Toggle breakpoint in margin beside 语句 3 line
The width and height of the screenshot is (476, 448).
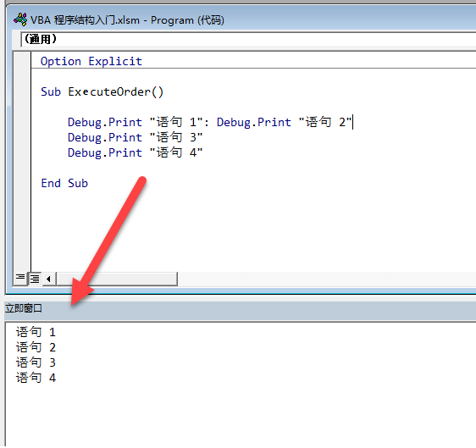(22, 137)
